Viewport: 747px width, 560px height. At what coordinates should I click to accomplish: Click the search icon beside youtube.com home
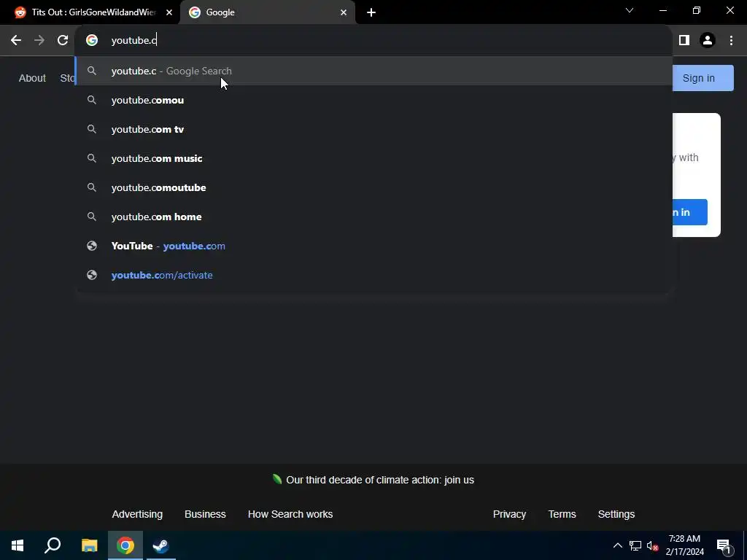(92, 217)
